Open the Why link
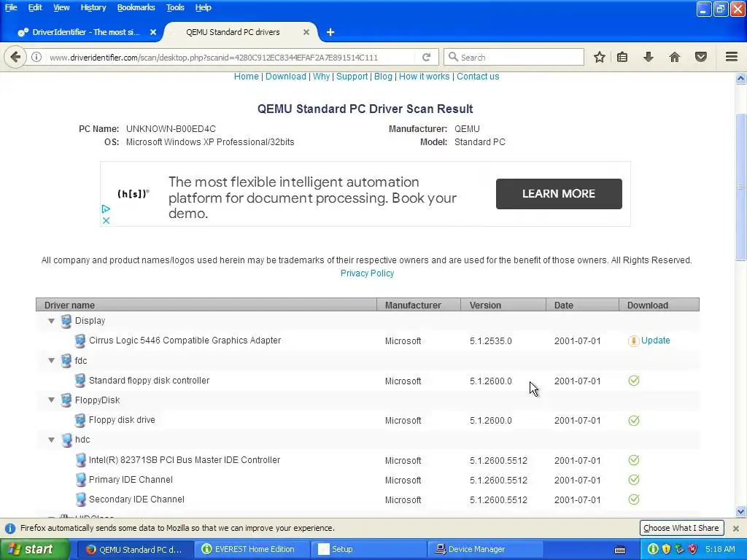Viewport: 747px width, 560px height. (x=321, y=76)
